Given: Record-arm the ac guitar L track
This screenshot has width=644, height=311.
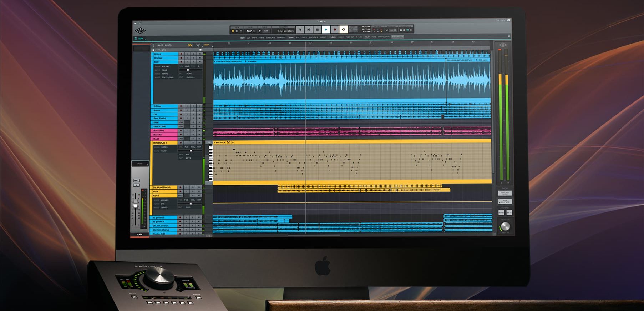Looking at the screenshot, I should (180, 217).
